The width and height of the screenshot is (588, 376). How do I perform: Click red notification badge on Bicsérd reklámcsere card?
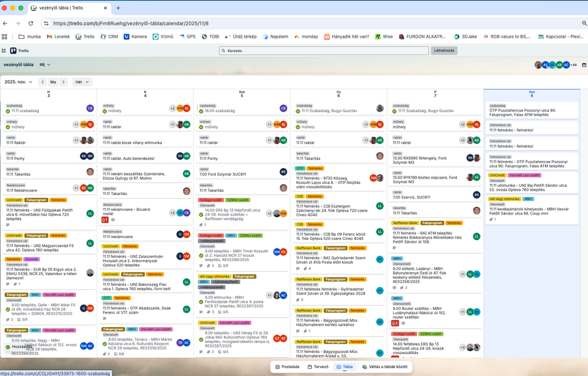click(105, 220)
